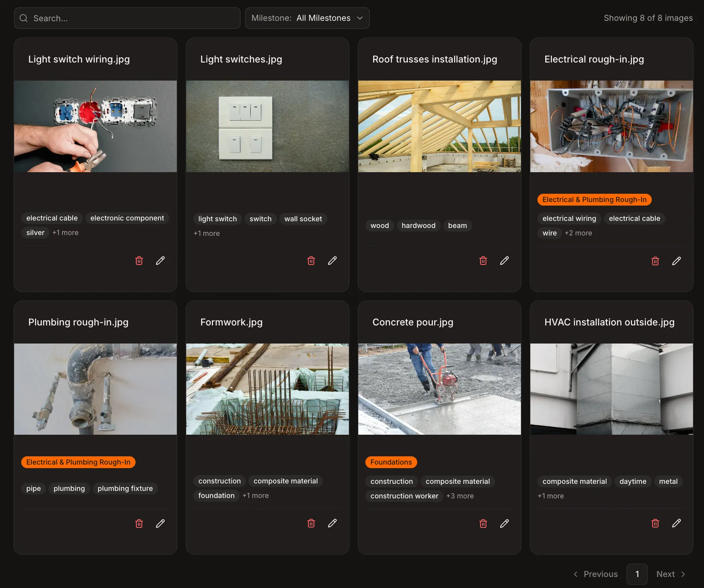Expand '+1 more' tags on Formwork
704x588 pixels.
coord(256,496)
